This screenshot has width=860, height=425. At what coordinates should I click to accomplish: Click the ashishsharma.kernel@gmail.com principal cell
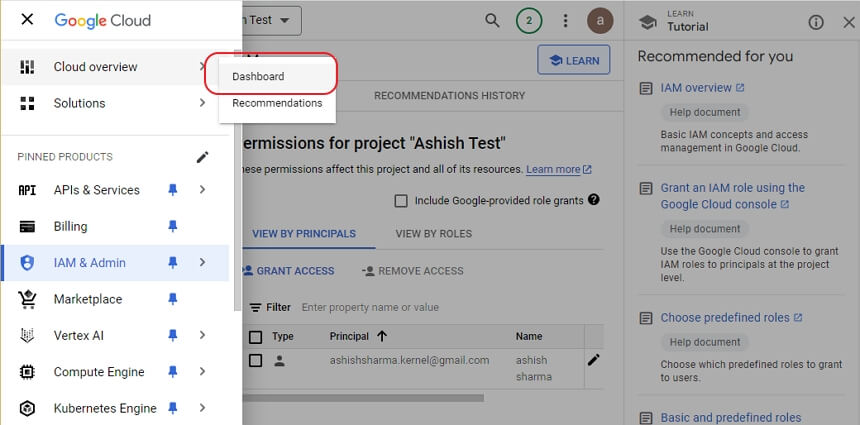coord(409,360)
